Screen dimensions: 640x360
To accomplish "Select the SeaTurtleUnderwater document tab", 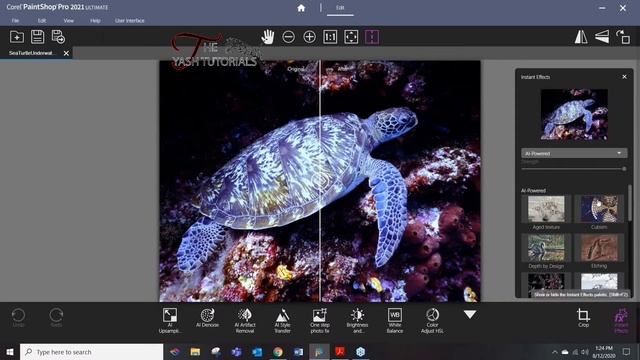I will click(x=32, y=53).
